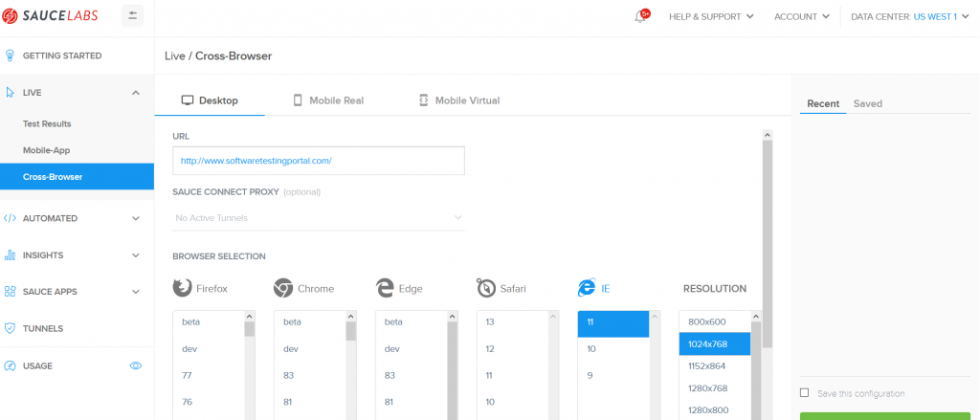Click the URL input field

tap(319, 161)
